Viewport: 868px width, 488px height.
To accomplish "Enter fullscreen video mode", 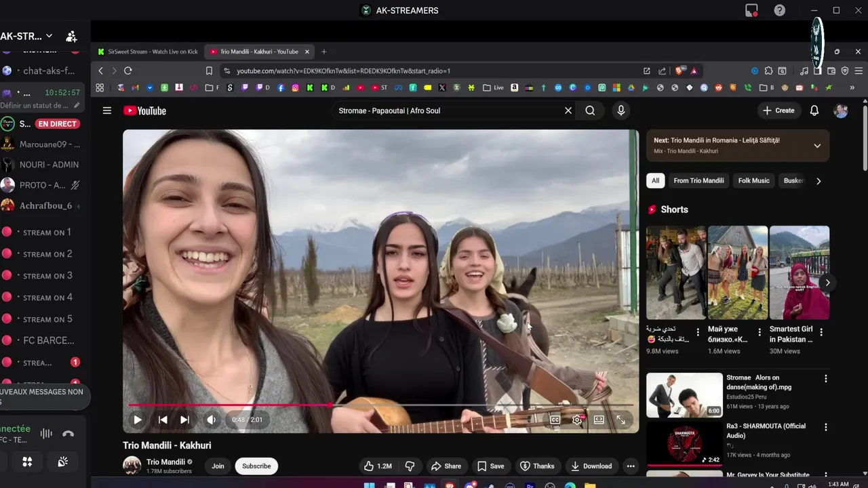I will [x=620, y=420].
